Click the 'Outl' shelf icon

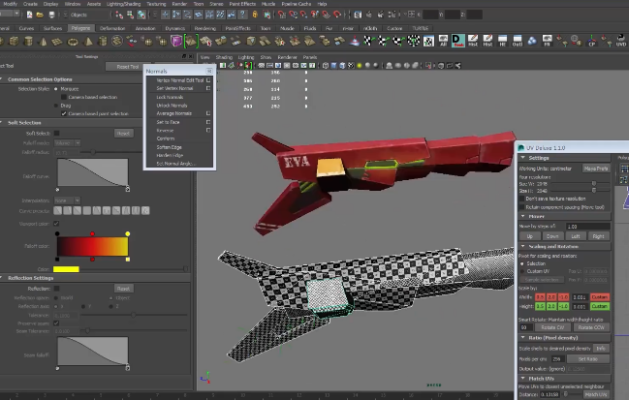tap(517, 41)
